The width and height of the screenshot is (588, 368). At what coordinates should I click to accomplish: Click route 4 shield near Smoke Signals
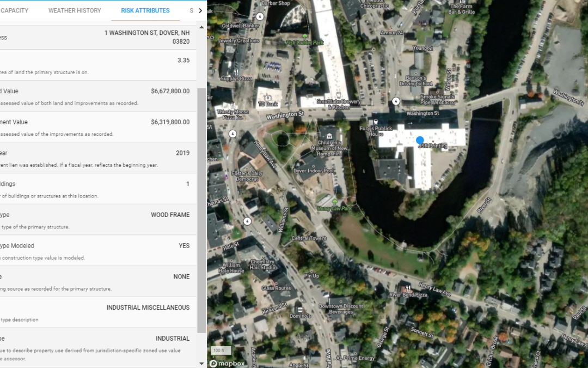pos(396,101)
